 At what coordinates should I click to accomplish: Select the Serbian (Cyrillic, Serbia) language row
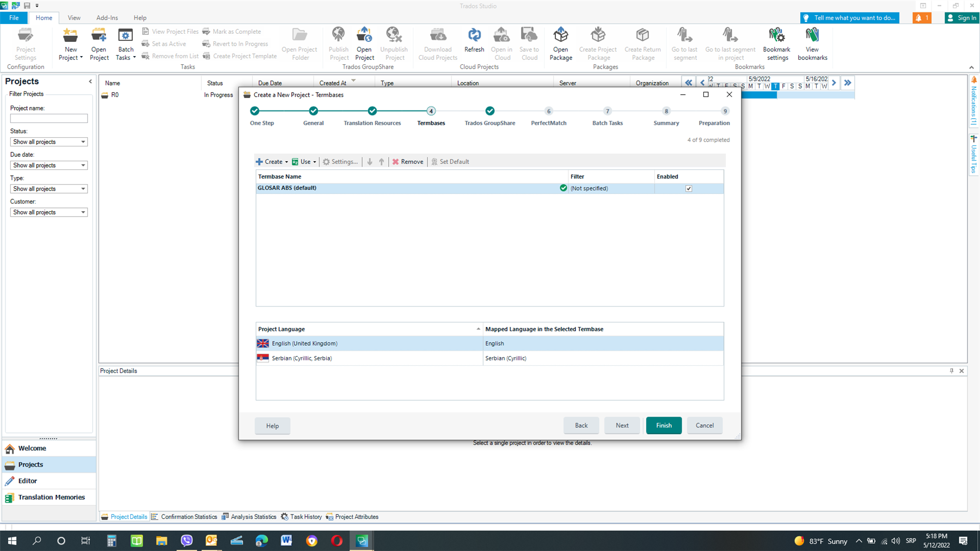pos(490,358)
